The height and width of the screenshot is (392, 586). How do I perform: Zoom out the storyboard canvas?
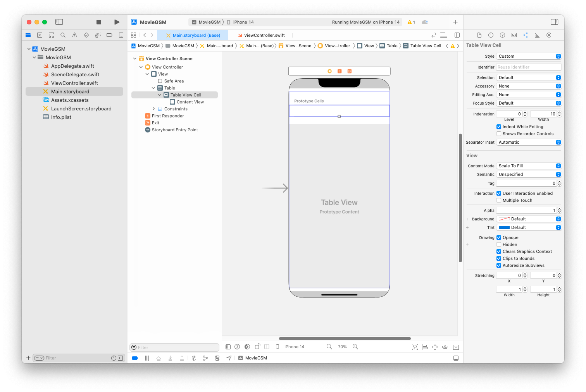tap(329, 347)
